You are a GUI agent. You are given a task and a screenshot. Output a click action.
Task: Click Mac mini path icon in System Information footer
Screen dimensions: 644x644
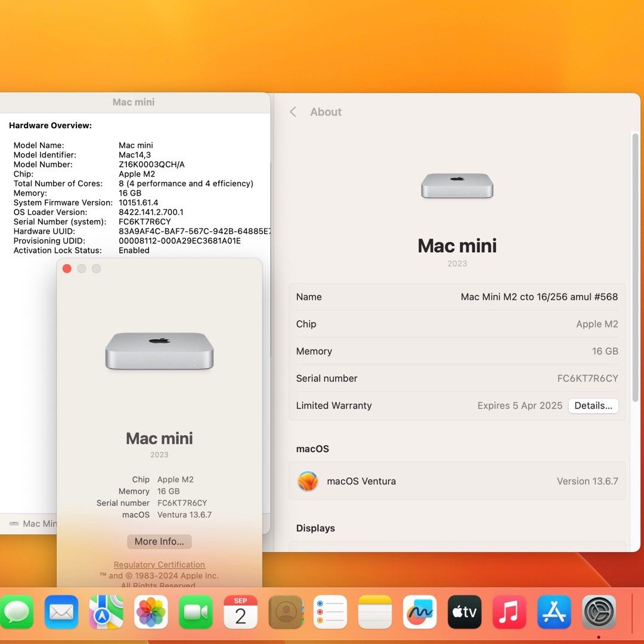(x=14, y=524)
